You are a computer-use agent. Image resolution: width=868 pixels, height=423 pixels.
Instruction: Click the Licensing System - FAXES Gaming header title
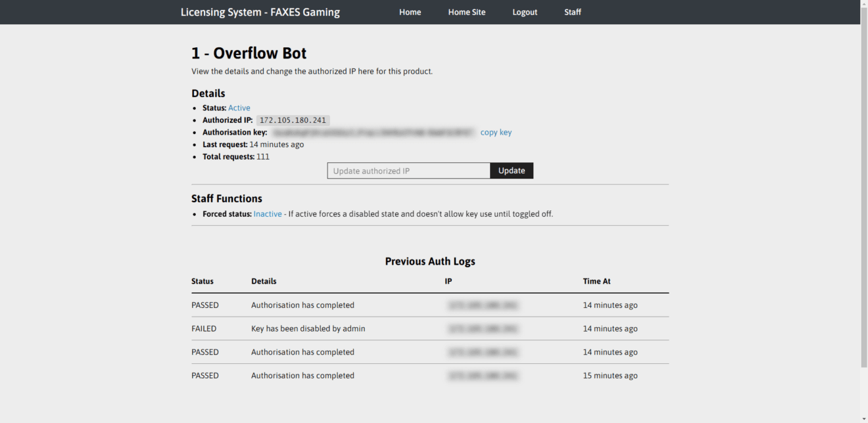pos(260,12)
